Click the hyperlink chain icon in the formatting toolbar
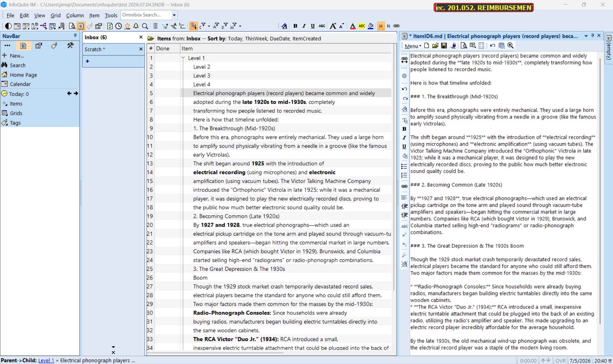The image size is (613, 364). pos(396,26)
